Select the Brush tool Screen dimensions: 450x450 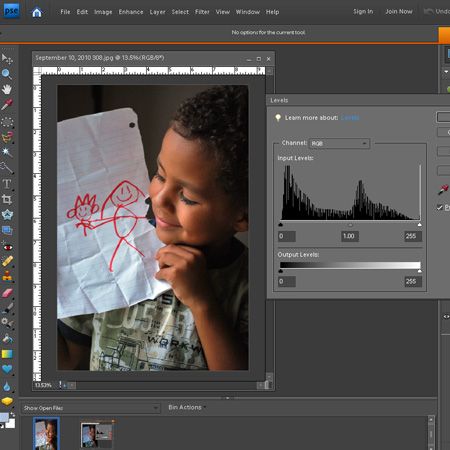coord(7,308)
